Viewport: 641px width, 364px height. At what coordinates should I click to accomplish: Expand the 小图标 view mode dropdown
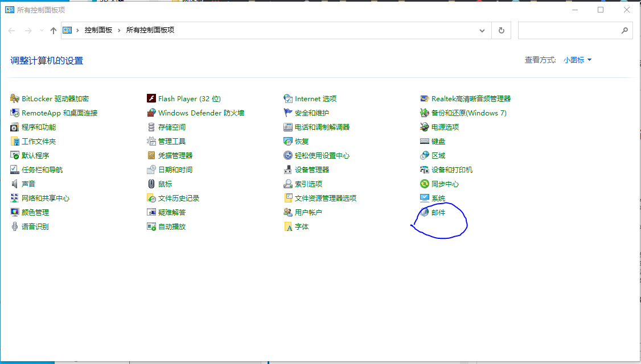[x=577, y=60]
